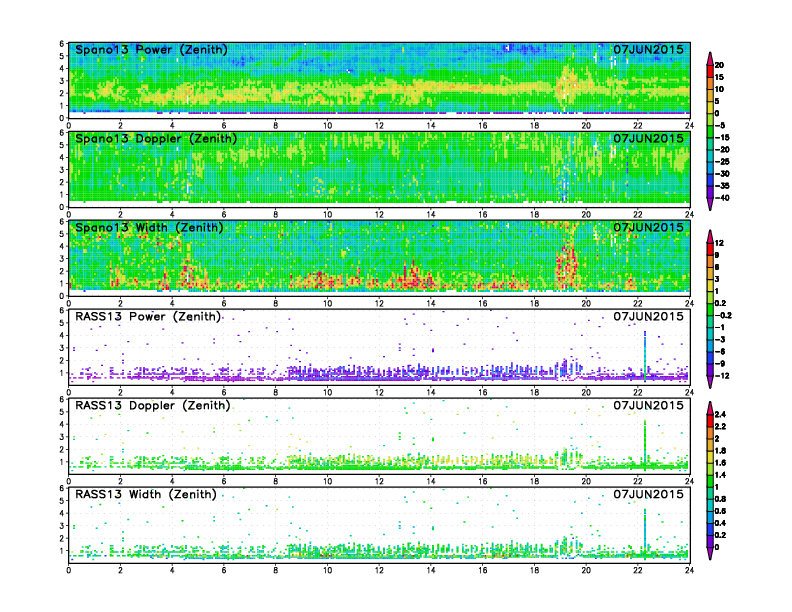This screenshot has width=792, height=612.
Task: Click the "Spano13 Doppler (Zenith)" panel title
Action: (156, 138)
